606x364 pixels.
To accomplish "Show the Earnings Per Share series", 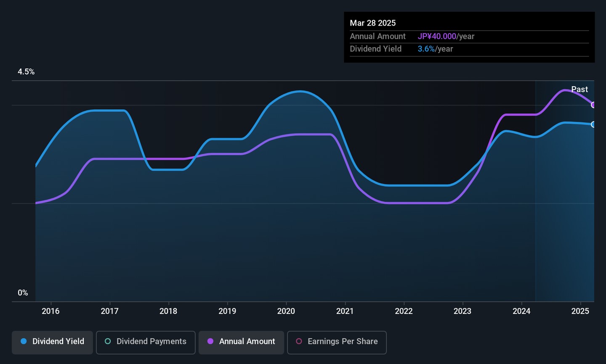I will coord(337,342).
